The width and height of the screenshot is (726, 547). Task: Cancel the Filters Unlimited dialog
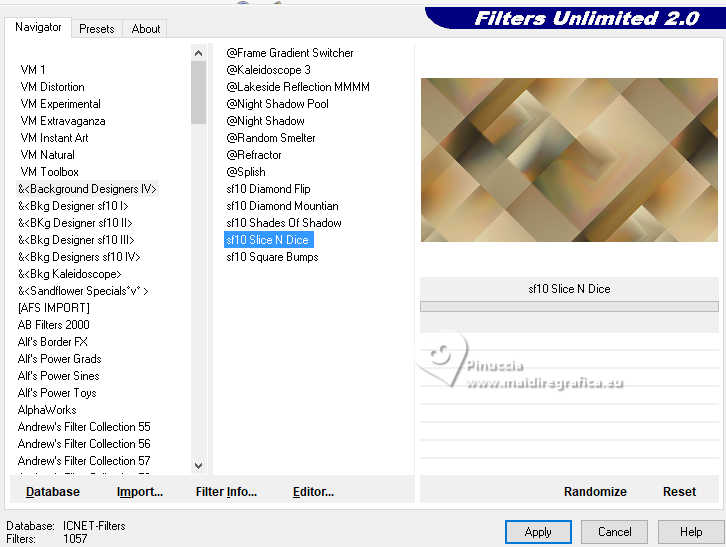click(x=614, y=532)
